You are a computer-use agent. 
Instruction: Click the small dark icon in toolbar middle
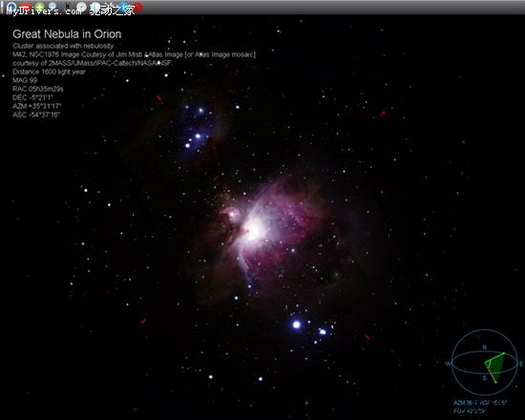coord(68,7)
